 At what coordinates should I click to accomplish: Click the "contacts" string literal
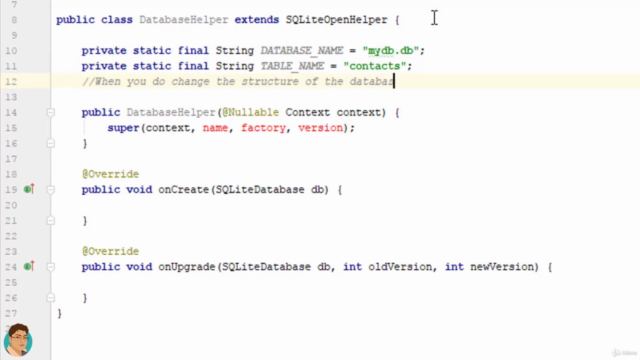pos(375,66)
